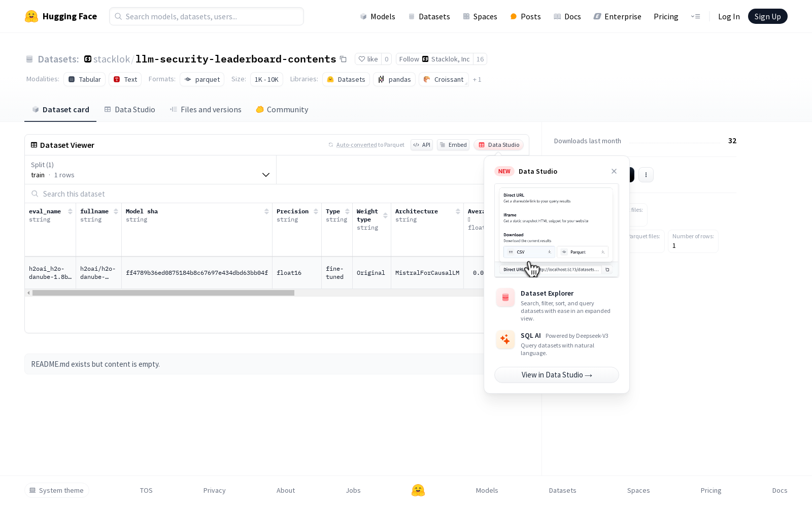Select the 1K - 10K size tag

(266, 79)
